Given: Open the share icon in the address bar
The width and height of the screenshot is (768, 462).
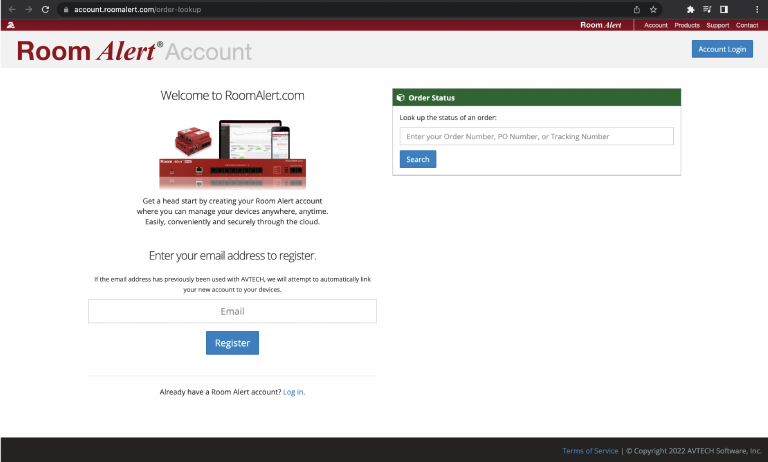Looking at the screenshot, I should coord(637,9).
